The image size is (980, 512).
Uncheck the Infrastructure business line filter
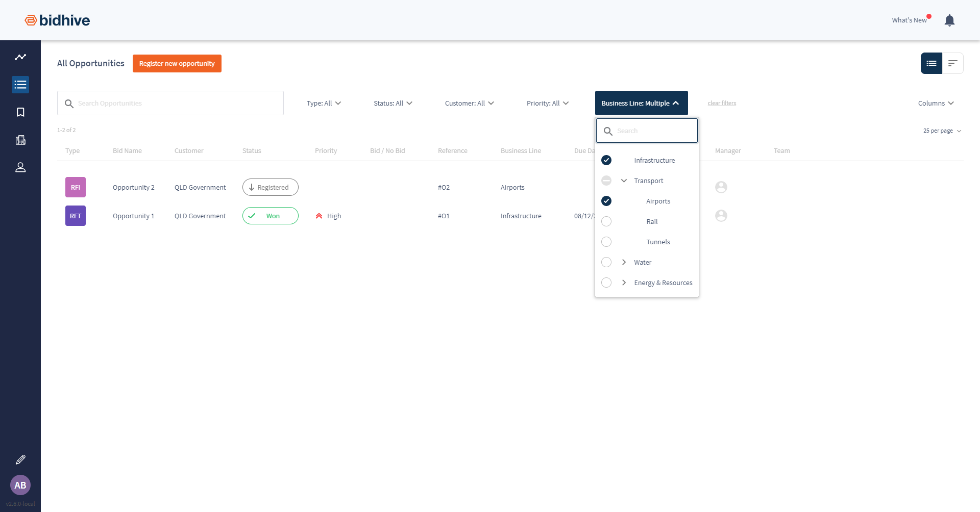point(606,160)
